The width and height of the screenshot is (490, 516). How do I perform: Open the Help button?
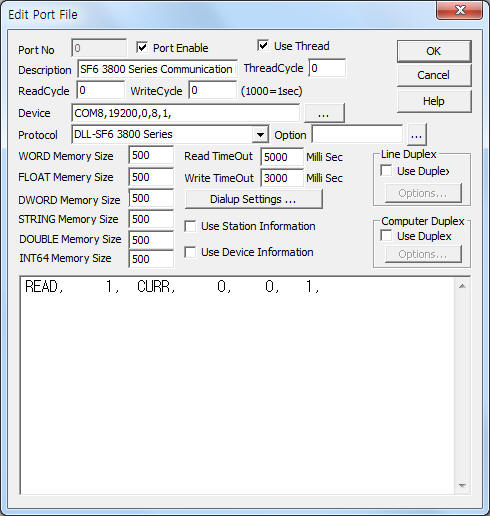[434, 101]
